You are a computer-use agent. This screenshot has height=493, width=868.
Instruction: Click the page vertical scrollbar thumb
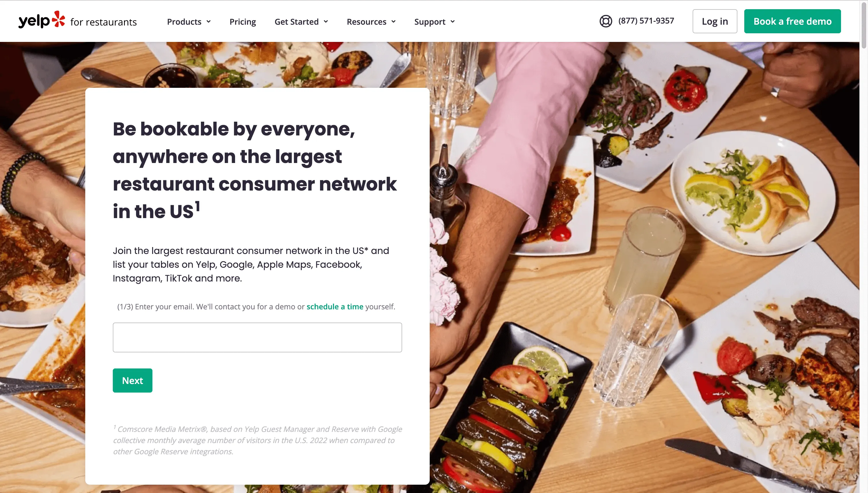[x=864, y=25]
